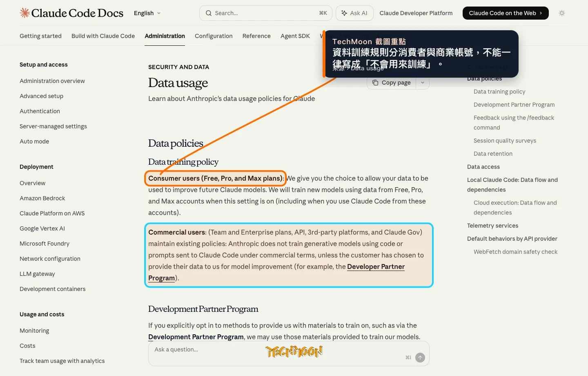Click the Usage and costs sidebar heading
The image size is (588, 376).
(x=42, y=314)
